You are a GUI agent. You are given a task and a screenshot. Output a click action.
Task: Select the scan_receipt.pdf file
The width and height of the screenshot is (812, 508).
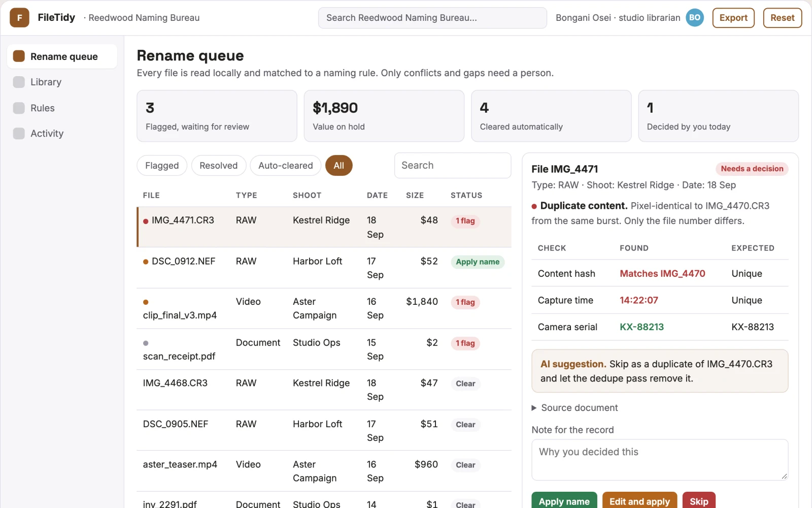tap(324, 349)
